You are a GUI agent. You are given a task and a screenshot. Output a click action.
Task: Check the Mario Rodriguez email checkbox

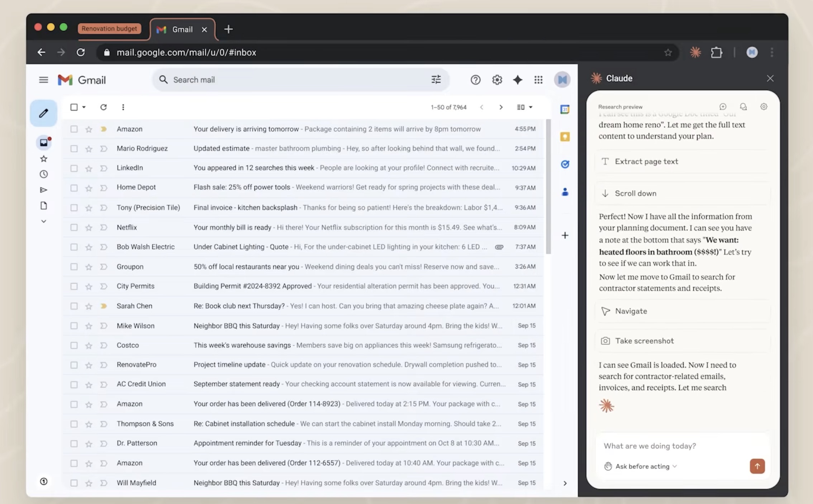(x=74, y=148)
